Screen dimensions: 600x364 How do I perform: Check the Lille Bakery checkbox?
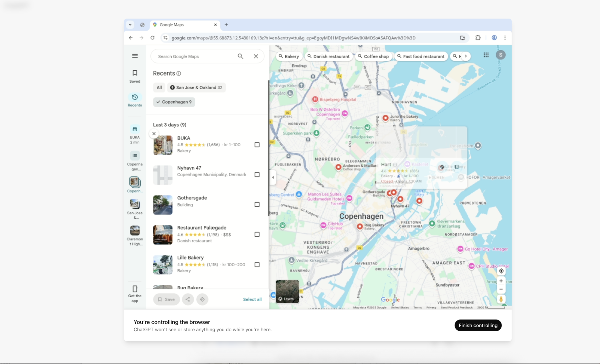257,265
